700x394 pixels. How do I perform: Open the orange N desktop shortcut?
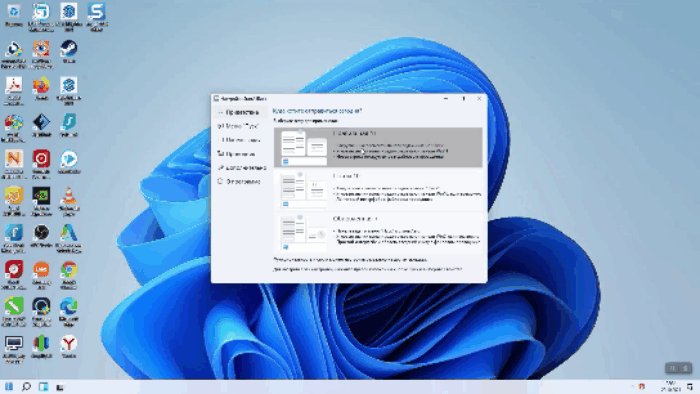pyautogui.click(x=13, y=164)
